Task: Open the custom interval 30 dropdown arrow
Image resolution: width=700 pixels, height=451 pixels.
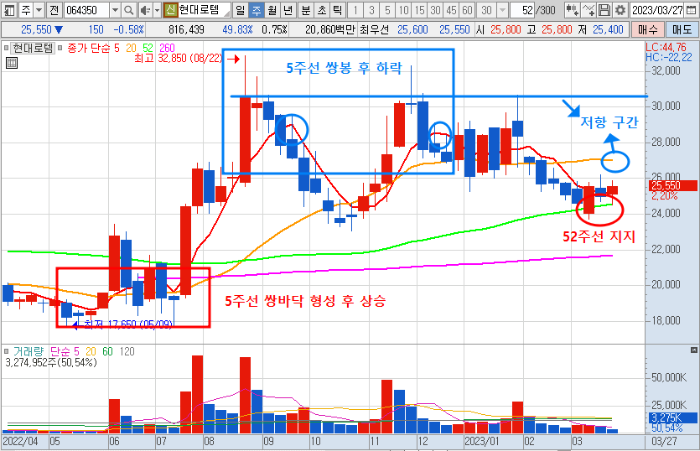Action: pyautogui.click(x=503, y=9)
